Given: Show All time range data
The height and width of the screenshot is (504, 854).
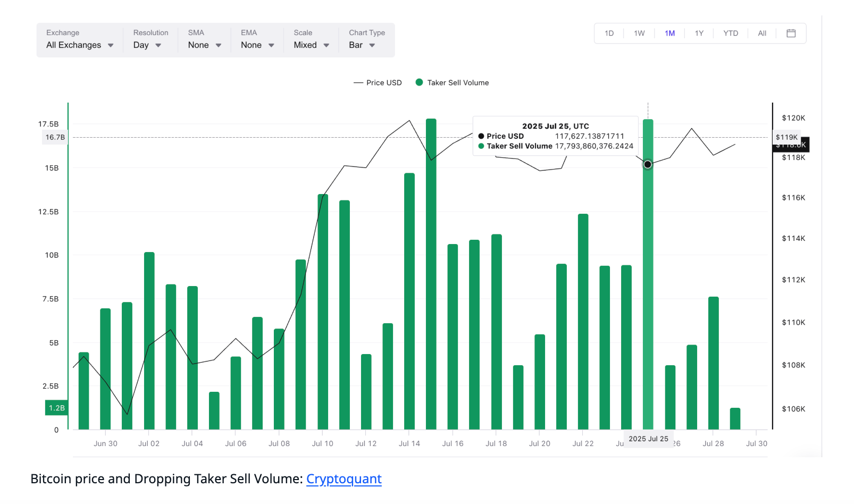Looking at the screenshot, I should [x=761, y=33].
